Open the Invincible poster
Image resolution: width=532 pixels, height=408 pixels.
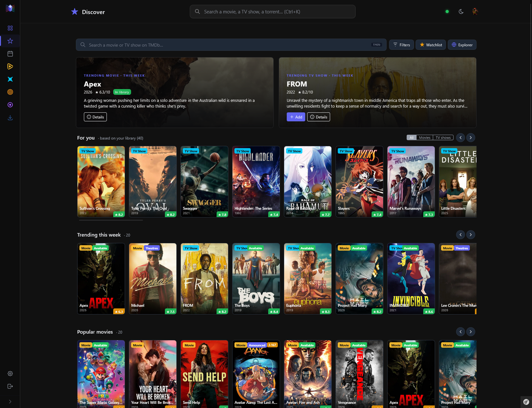pyautogui.click(x=411, y=279)
